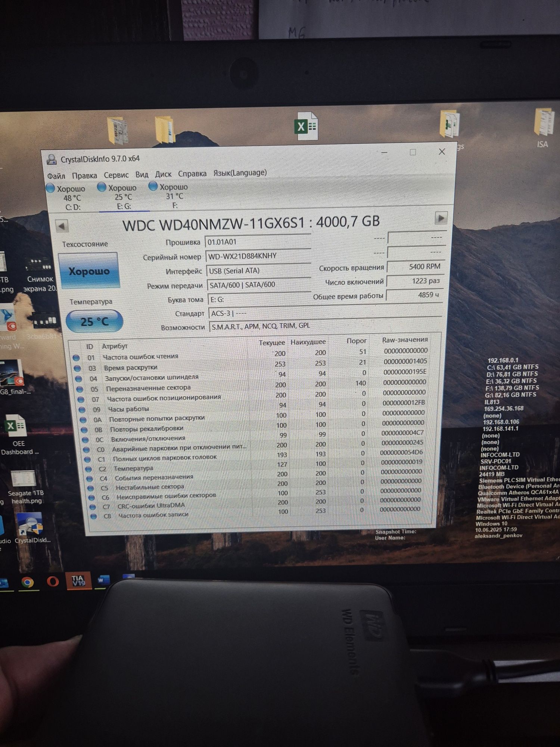Open Word from the taskbar
Viewport: 560px width, 747px height.
point(103,580)
